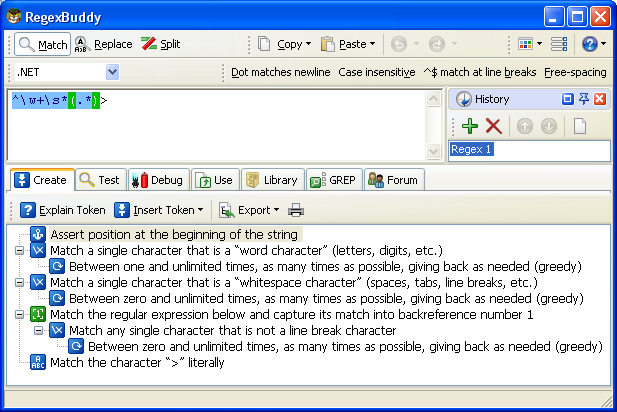The height and width of the screenshot is (412, 617).
Task: Collapse the backreference number 1 group
Action: tap(19, 314)
